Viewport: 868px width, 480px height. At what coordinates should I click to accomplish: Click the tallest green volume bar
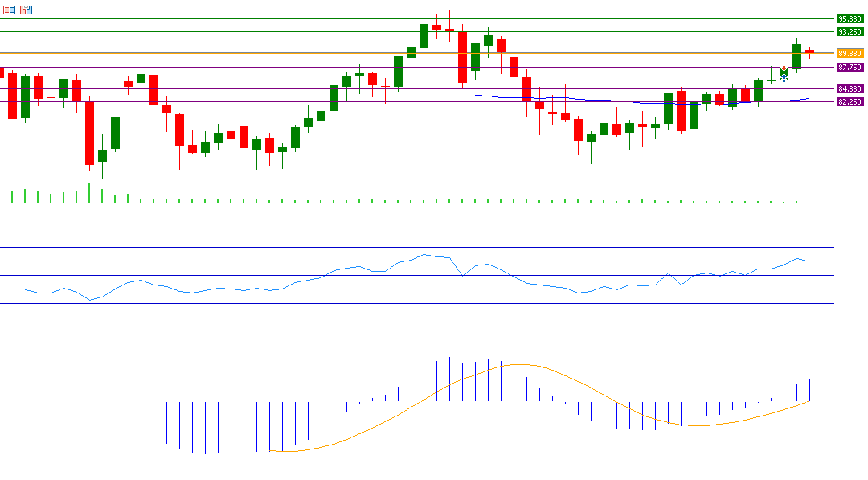pos(88,193)
